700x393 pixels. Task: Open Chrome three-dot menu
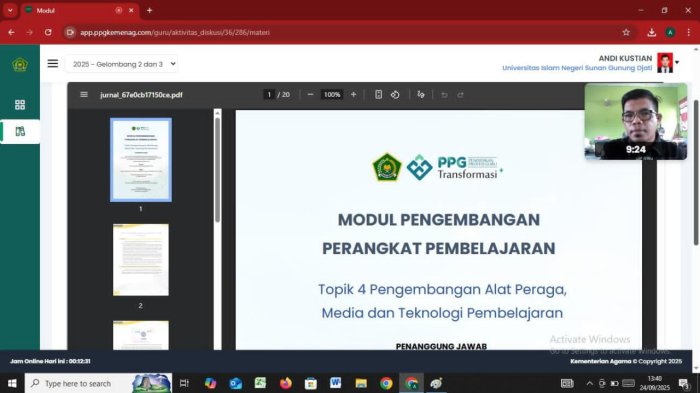tap(689, 32)
